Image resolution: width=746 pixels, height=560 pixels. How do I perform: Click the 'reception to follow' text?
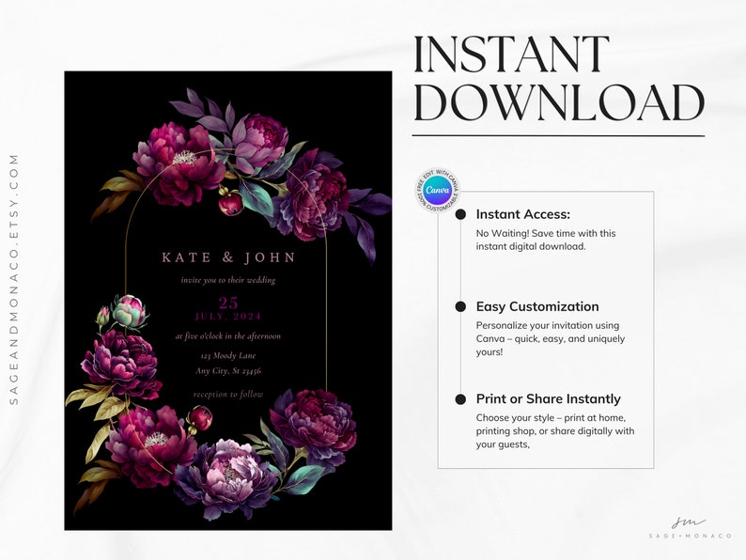(x=228, y=395)
